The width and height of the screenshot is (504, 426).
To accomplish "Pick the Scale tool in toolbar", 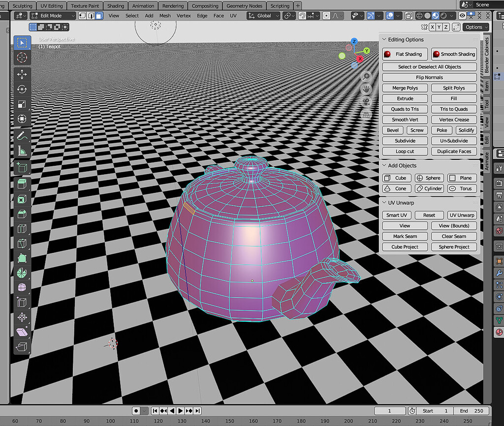I will [x=22, y=104].
